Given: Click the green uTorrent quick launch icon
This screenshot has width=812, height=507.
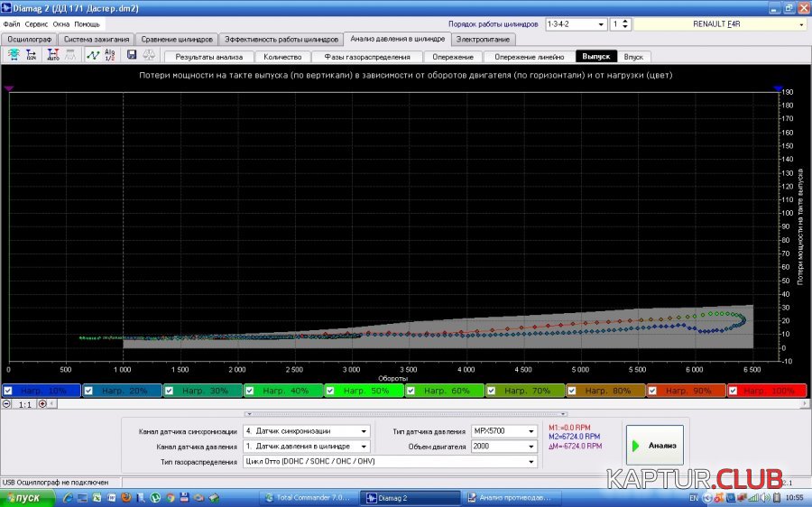Looking at the screenshot, I should tap(155, 498).
